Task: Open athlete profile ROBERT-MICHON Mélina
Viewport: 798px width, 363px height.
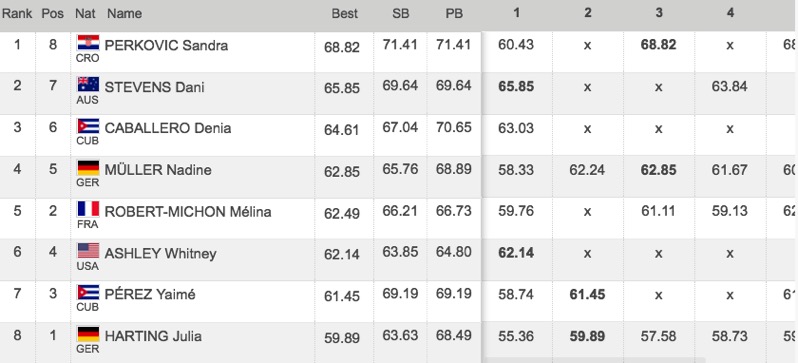Action: (188, 212)
